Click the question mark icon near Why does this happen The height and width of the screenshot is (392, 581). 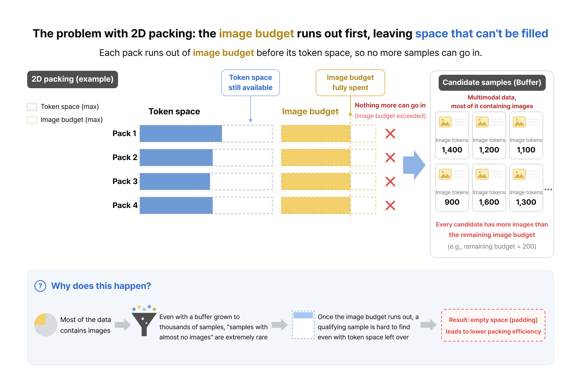click(40, 286)
